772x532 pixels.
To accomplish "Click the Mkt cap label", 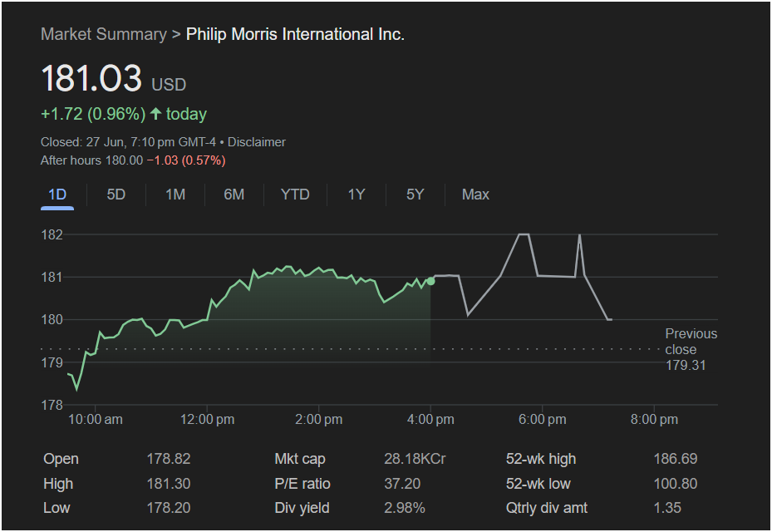I will click(300, 459).
